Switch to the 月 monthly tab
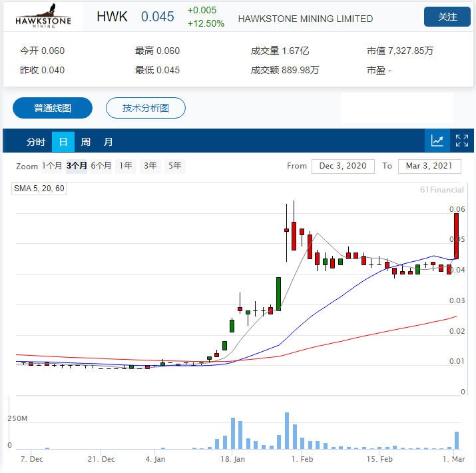 pos(108,141)
